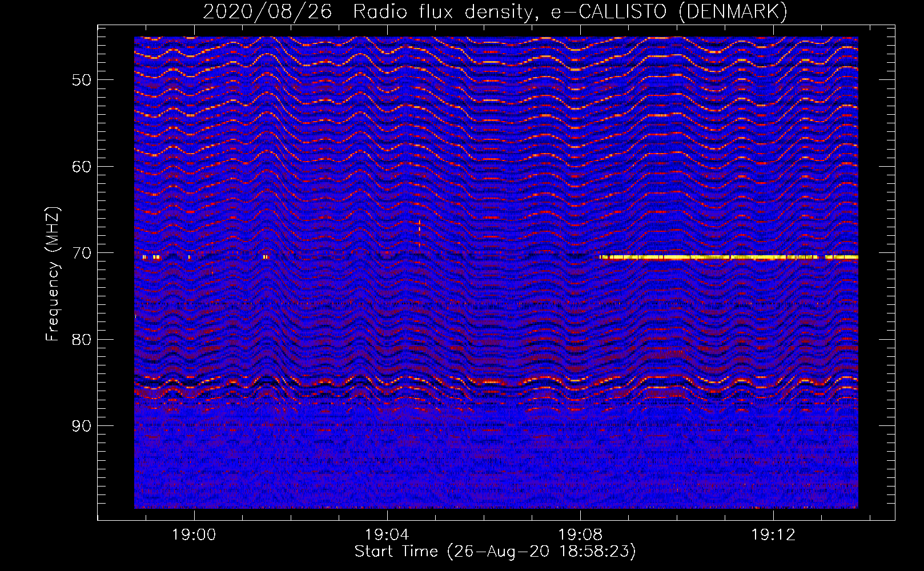Click the 19:12 time tick label
Viewport: 924px width, 571px height.
(x=773, y=535)
